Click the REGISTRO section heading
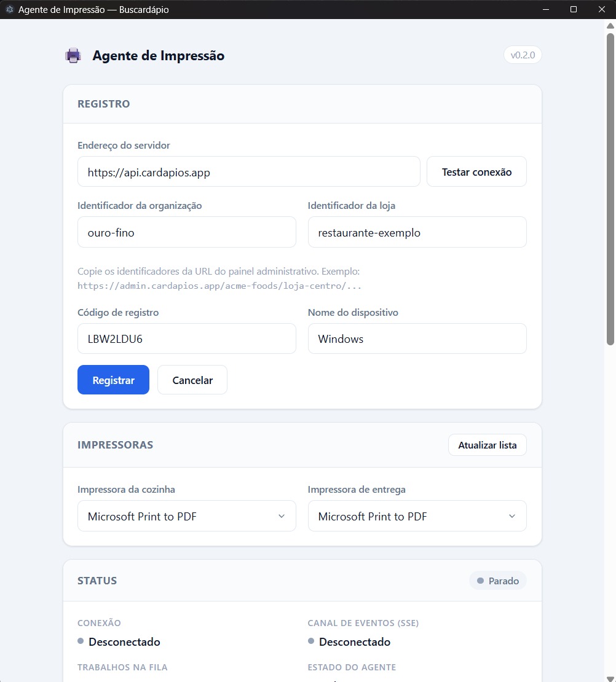This screenshot has height=682, width=616. 104,103
